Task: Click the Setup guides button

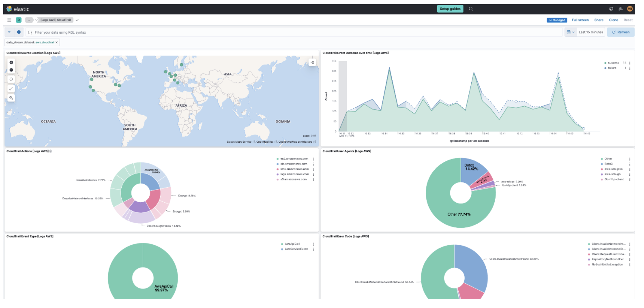Action: coord(450,9)
